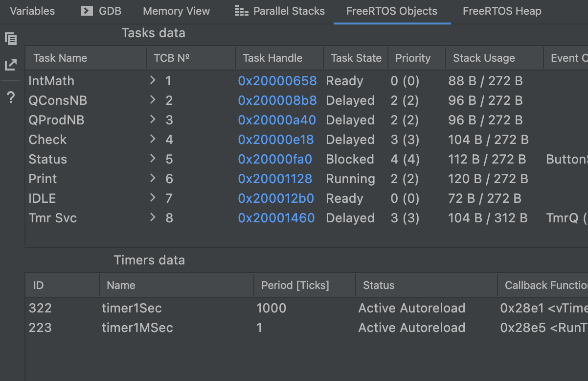Follow the 0x20001128 Print task handle
The width and height of the screenshot is (588, 381).
point(275,179)
